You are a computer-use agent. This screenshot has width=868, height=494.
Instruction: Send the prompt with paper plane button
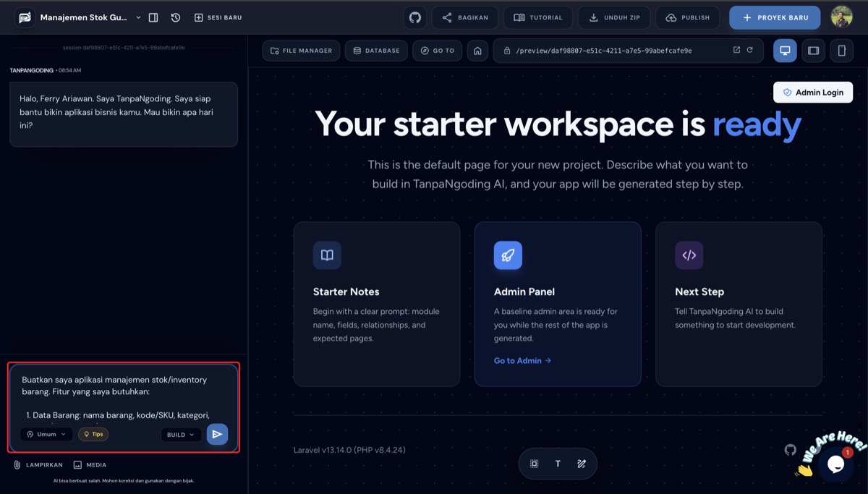pos(217,434)
